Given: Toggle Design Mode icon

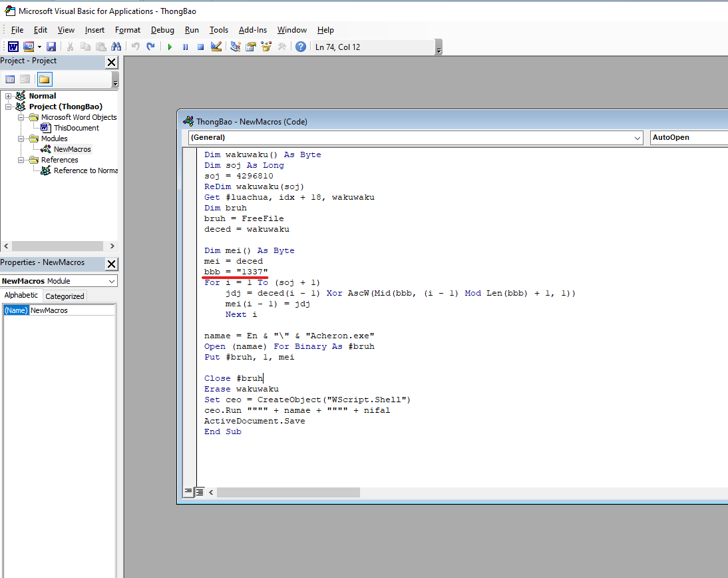Looking at the screenshot, I should [216, 47].
